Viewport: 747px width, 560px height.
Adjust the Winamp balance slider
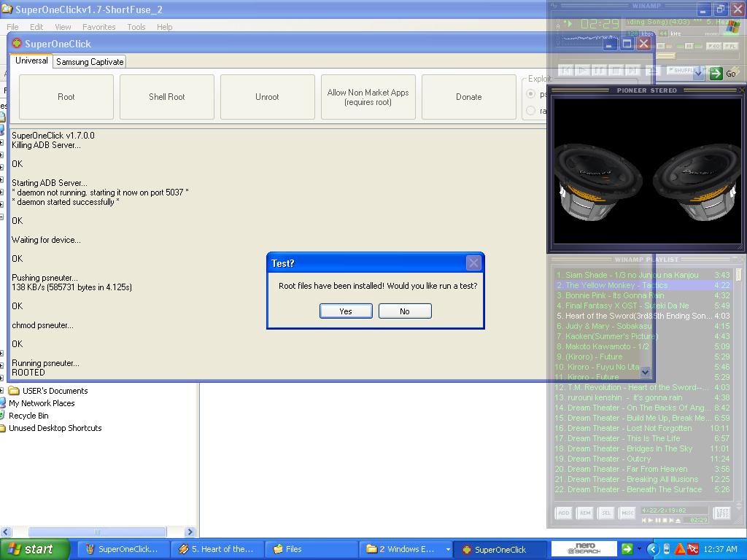689,46
